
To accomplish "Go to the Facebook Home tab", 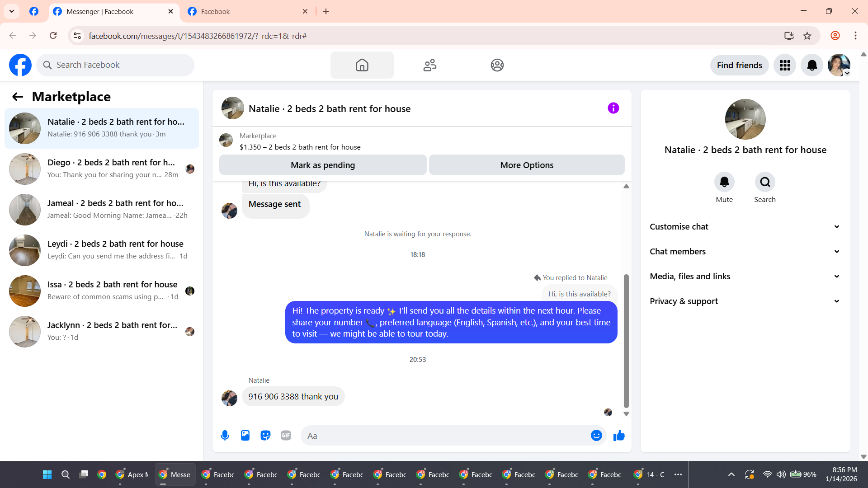I will point(362,65).
